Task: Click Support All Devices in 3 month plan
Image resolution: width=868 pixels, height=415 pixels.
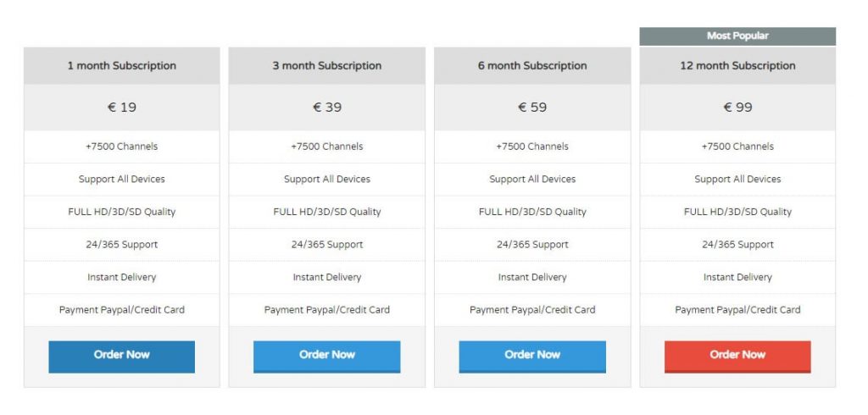Action: coord(326,180)
